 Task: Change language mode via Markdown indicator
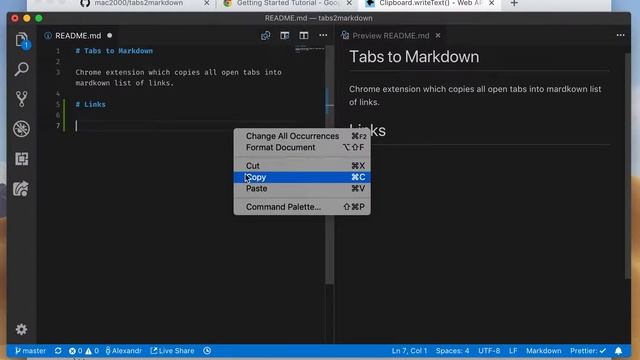point(544,351)
